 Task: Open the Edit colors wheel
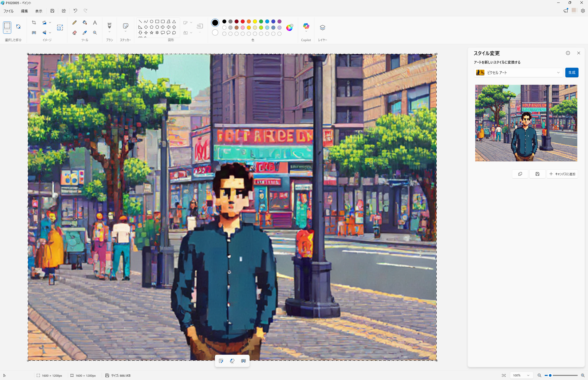click(289, 28)
